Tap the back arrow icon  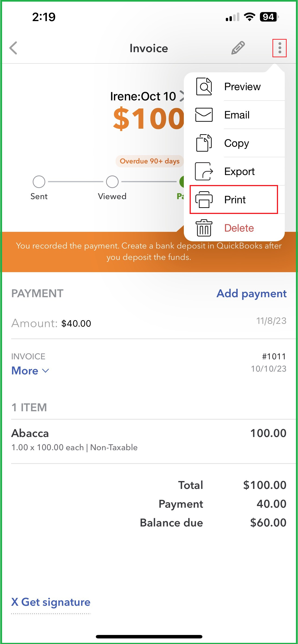click(x=13, y=48)
